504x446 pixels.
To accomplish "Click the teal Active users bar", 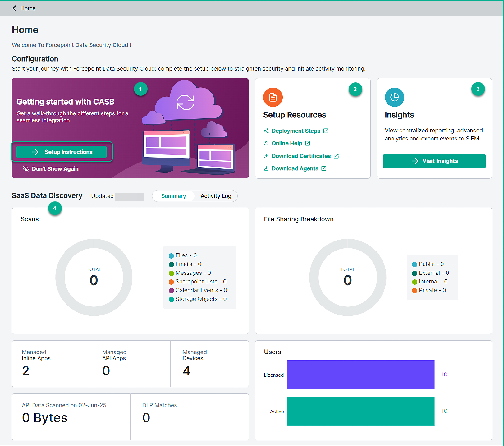I will pyautogui.click(x=360, y=411).
